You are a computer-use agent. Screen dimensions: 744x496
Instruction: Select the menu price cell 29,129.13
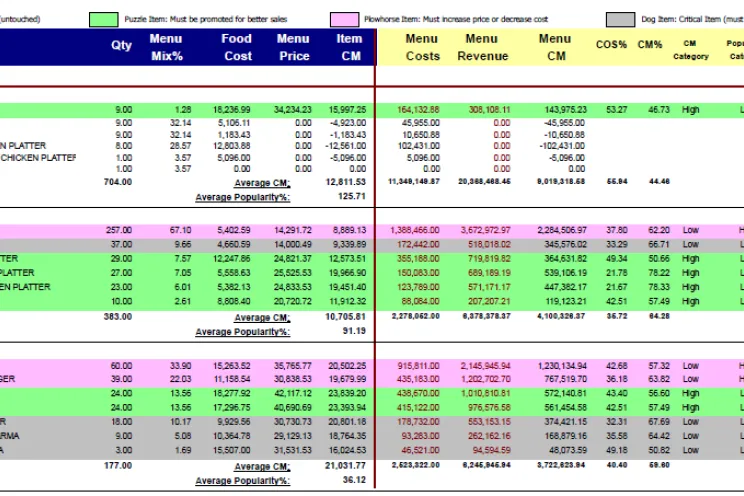point(293,436)
